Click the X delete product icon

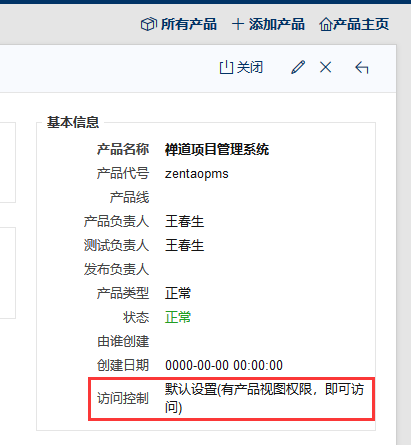point(325,67)
